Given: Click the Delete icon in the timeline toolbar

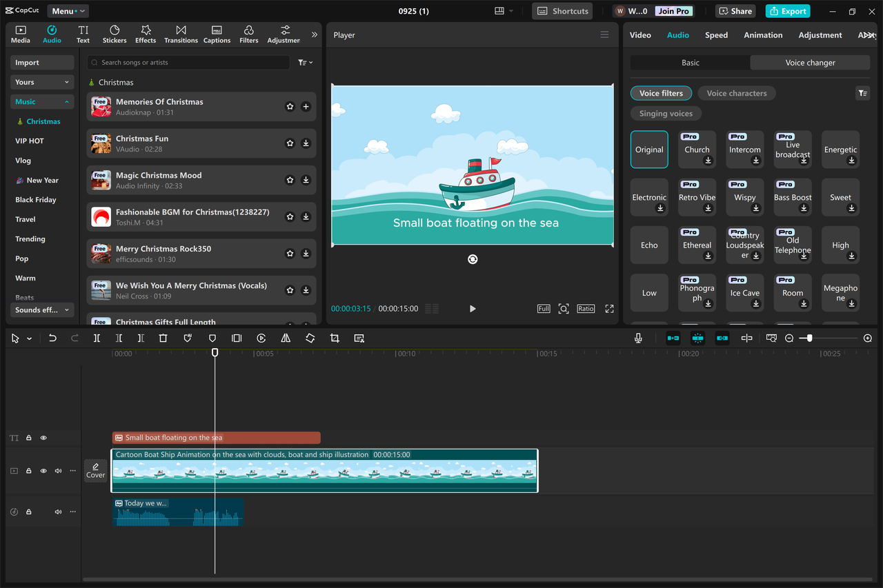Looking at the screenshot, I should pos(163,338).
